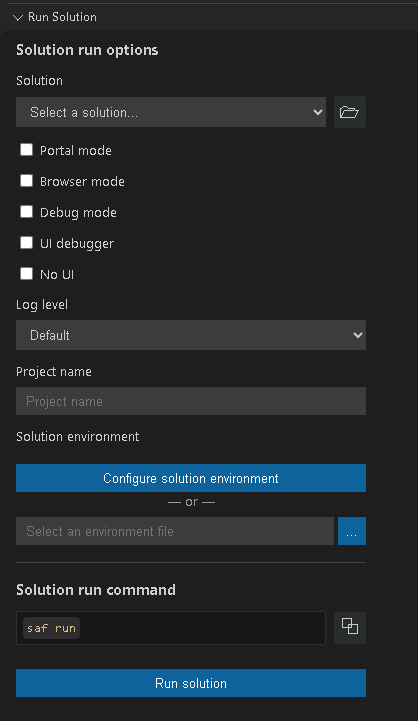Open the Select a solution dropdown
Screen dimensions: 418x721
(171, 112)
